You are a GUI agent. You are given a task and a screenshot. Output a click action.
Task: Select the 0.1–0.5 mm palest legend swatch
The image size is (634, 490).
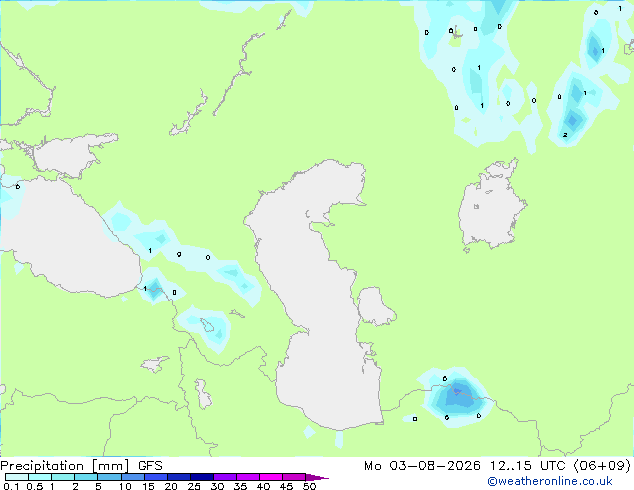(x=17, y=477)
